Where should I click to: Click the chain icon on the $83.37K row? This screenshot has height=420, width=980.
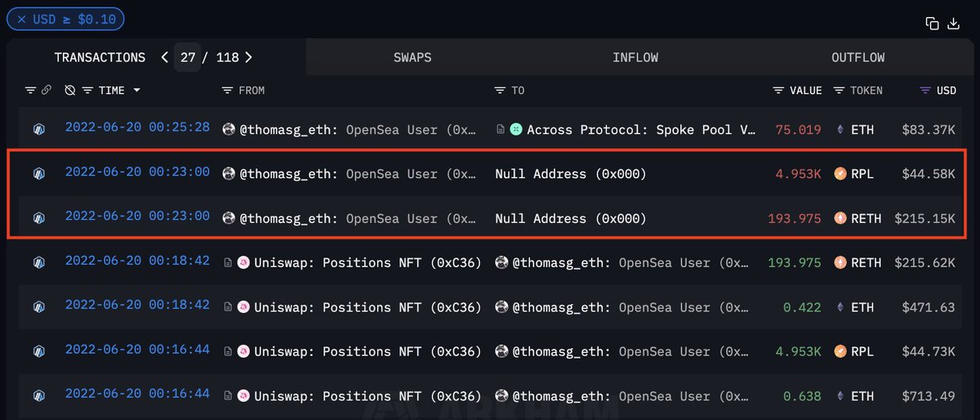click(38, 129)
